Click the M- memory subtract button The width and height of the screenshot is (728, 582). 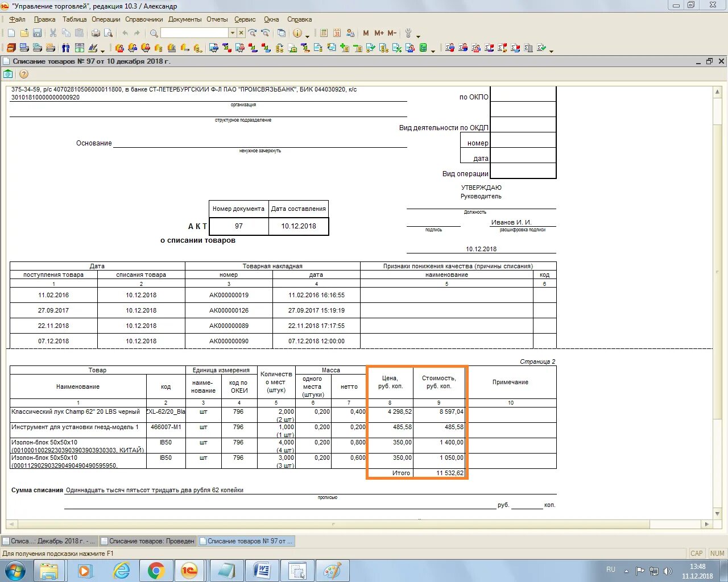392,33
